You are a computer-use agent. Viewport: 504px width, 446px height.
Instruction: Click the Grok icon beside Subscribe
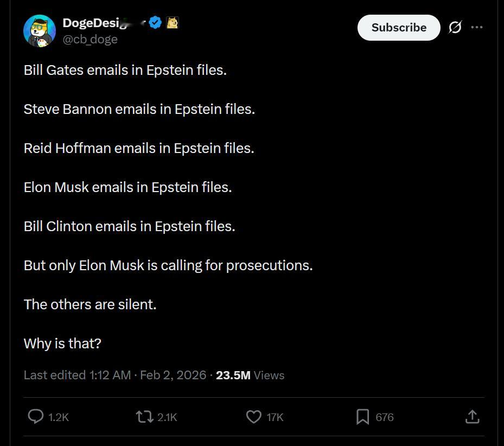point(455,27)
